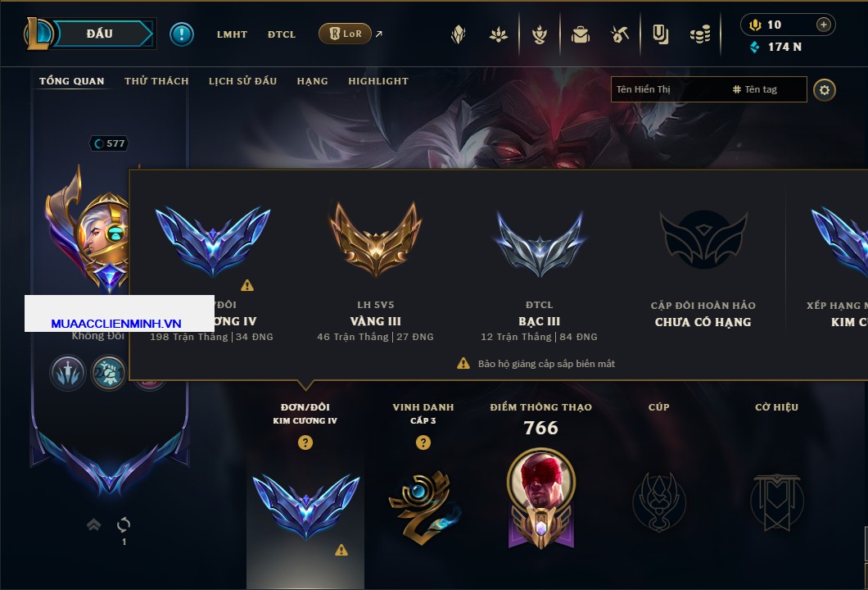Launch LoR from the top bar
The width and height of the screenshot is (868, 590).
[346, 34]
